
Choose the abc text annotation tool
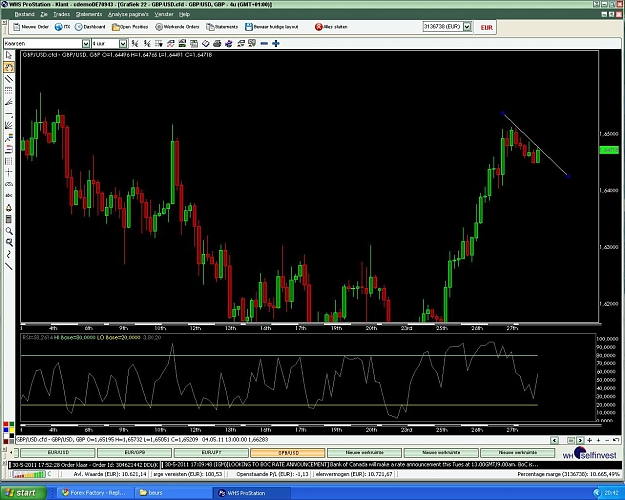pos(9,195)
